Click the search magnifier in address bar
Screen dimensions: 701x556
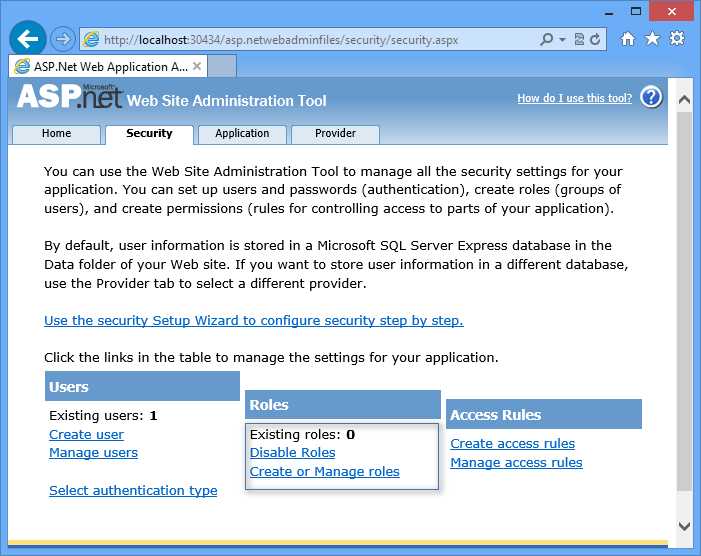[x=546, y=40]
